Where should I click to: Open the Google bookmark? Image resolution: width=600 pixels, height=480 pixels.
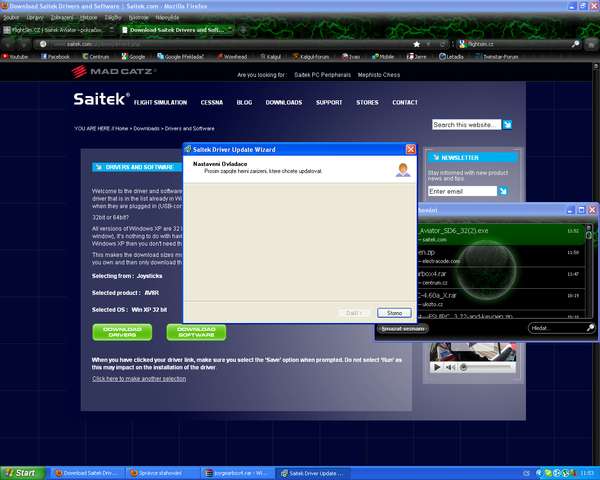tap(133, 57)
